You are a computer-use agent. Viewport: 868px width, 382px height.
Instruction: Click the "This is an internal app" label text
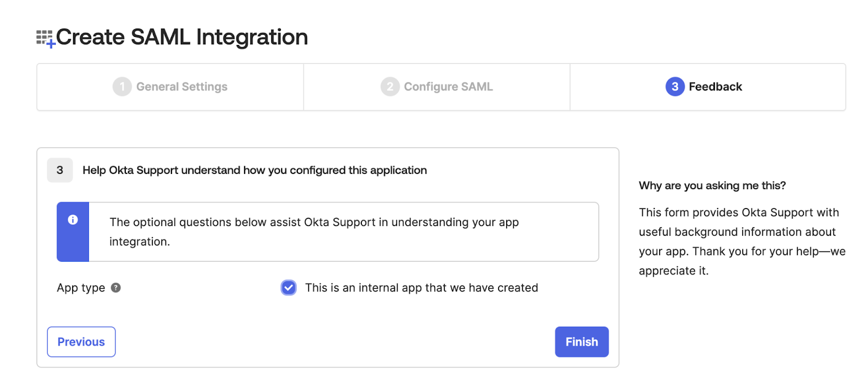tap(421, 288)
